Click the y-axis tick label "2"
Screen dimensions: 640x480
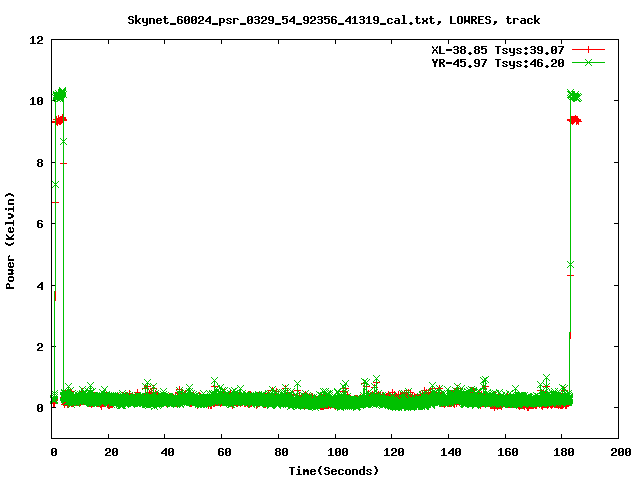[x=40, y=347]
